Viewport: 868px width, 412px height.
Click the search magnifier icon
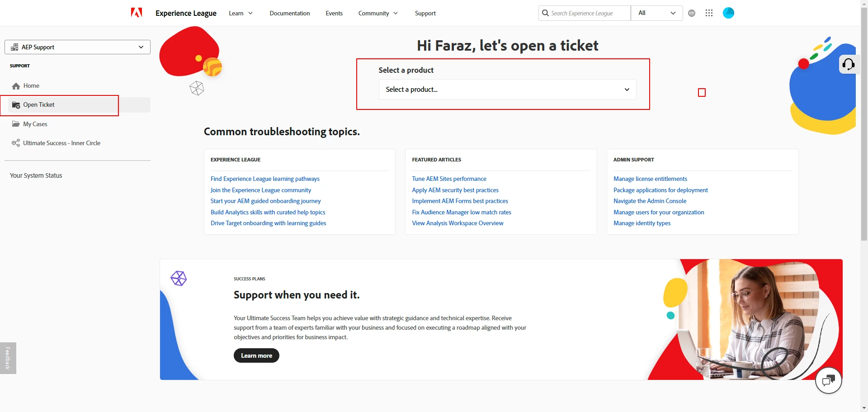pyautogui.click(x=545, y=13)
